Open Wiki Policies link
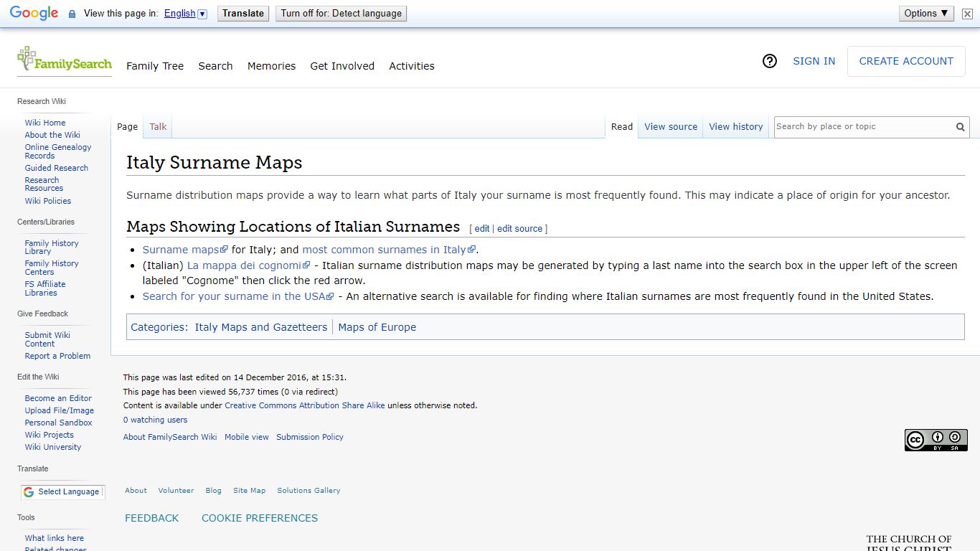 [48, 201]
